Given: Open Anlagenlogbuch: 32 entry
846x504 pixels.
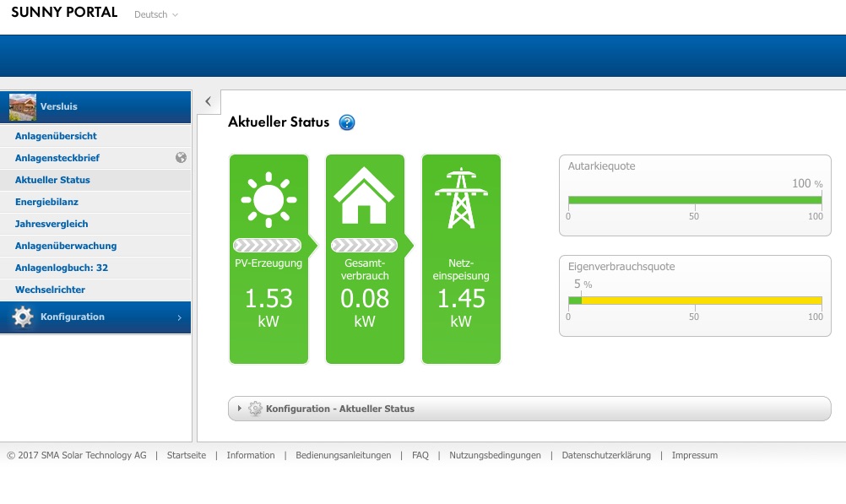Looking at the screenshot, I should tap(61, 268).
